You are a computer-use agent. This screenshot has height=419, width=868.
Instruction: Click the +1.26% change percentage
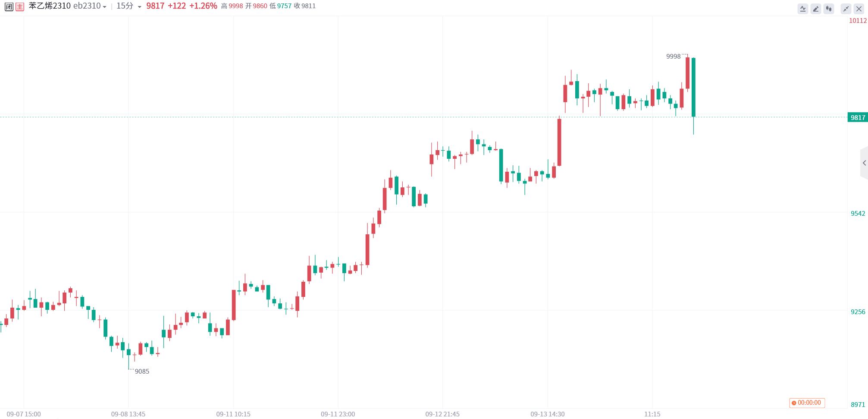coord(203,6)
